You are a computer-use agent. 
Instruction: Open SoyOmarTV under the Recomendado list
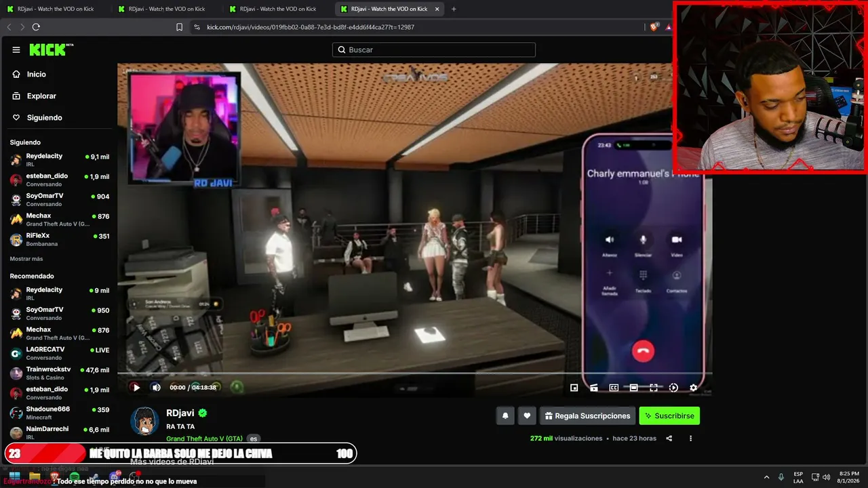(60, 313)
